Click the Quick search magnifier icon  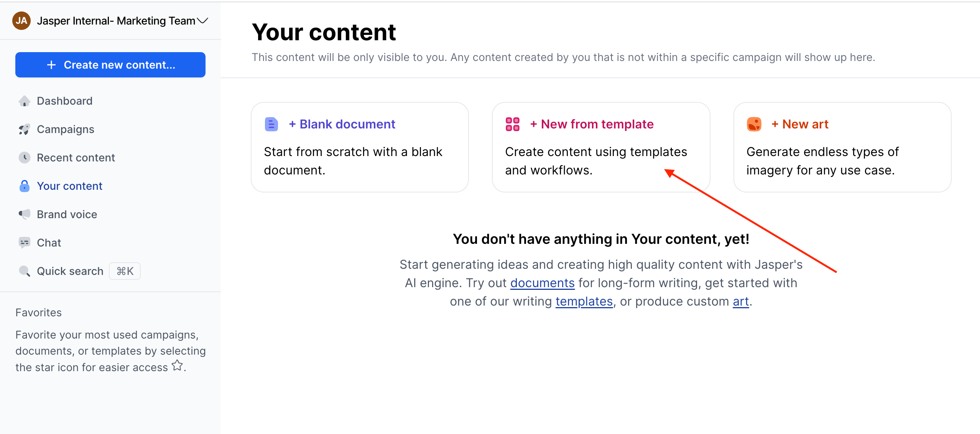(25, 271)
